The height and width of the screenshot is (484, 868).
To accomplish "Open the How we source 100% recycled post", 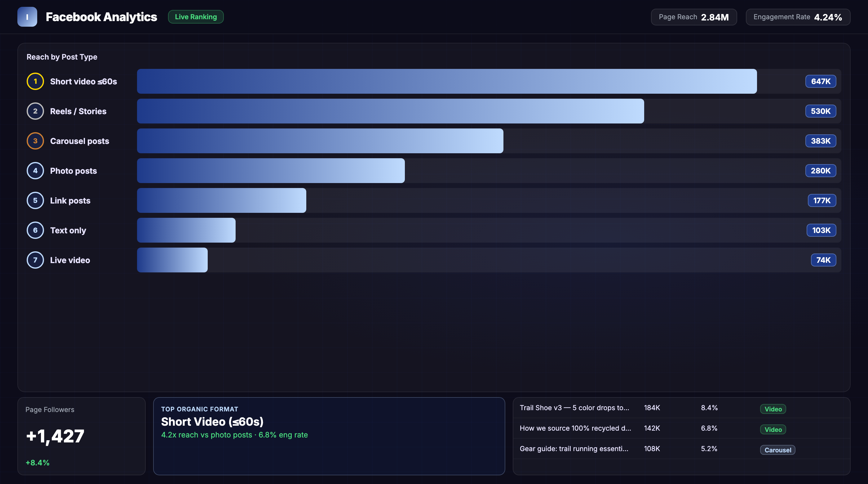I will tap(681, 428).
